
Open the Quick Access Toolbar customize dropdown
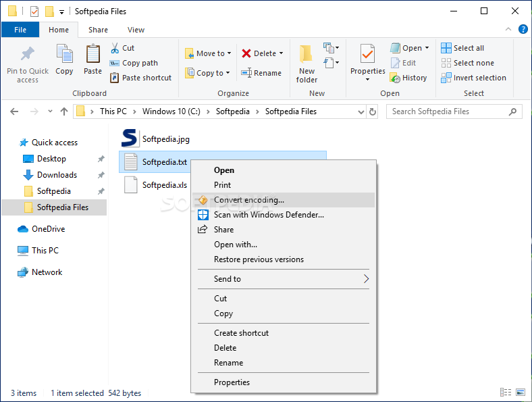61,12
